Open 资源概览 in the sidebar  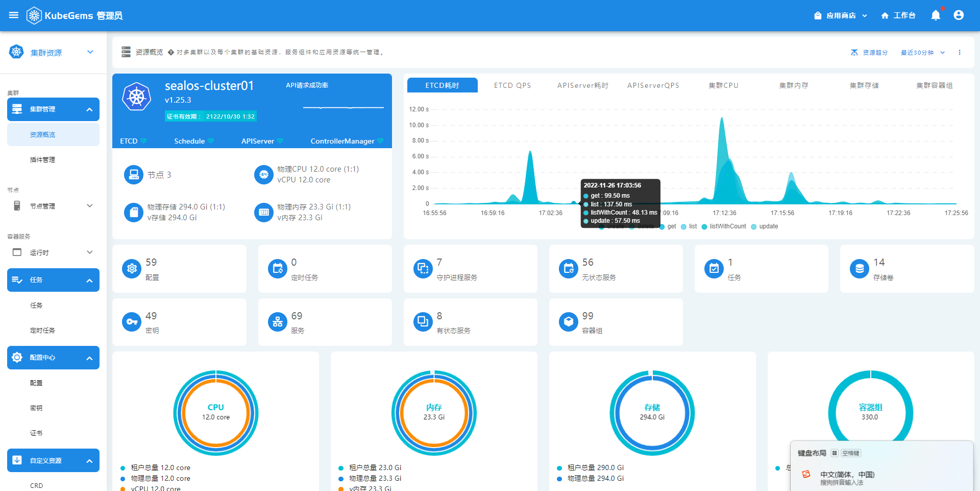53,135
